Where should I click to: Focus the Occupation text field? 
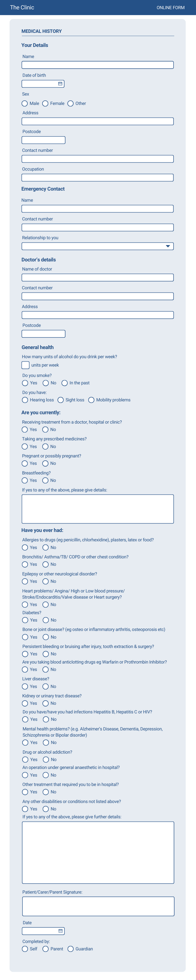coord(98,178)
